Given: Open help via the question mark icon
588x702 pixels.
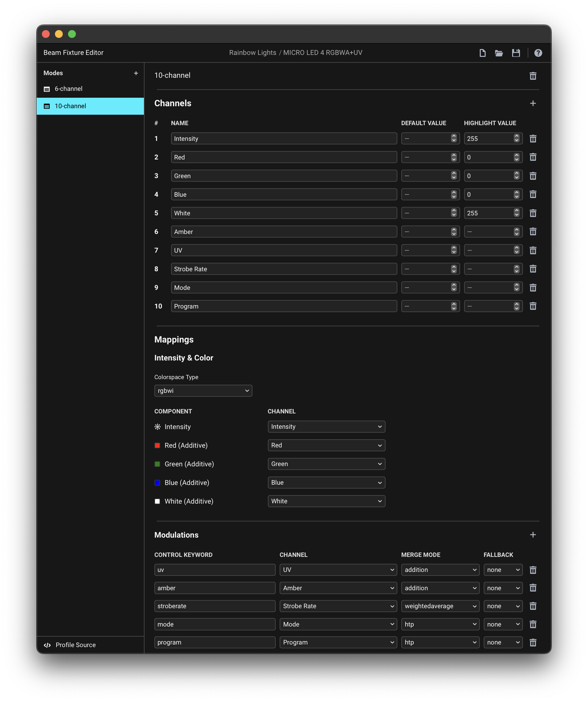Looking at the screenshot, I should (x=538, y=53).
